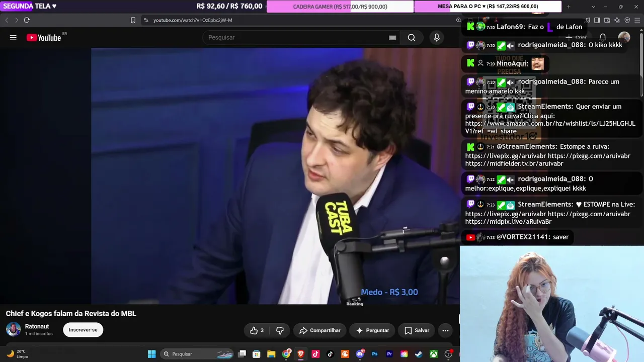Like the video with thumbs up
The image size is (644, 362).
pyautogui.click(x=257, y=330)
